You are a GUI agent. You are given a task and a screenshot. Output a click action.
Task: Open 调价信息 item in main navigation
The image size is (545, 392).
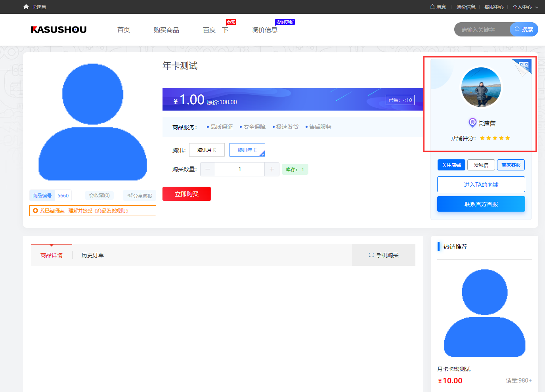[x=265, y=30]
